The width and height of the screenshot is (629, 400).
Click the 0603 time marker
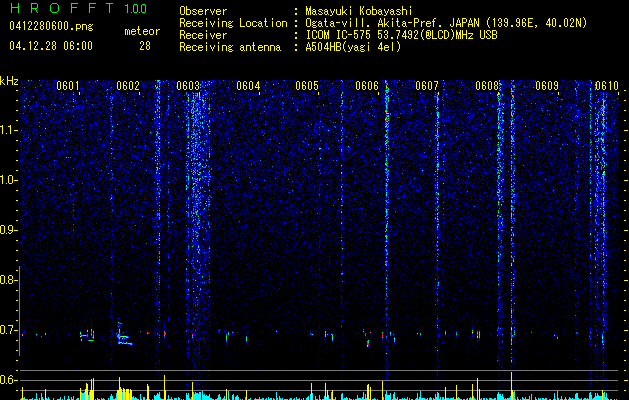[x=188, y=86]
